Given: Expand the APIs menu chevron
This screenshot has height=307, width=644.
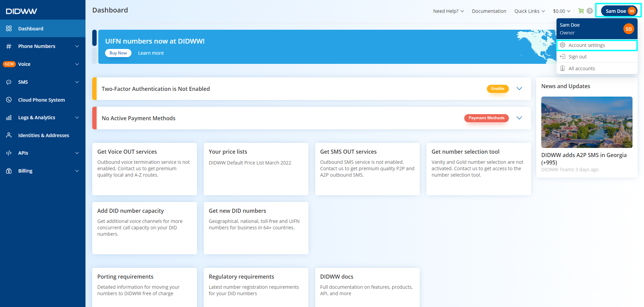Looking at the screenshot, I should coord(77,153).
